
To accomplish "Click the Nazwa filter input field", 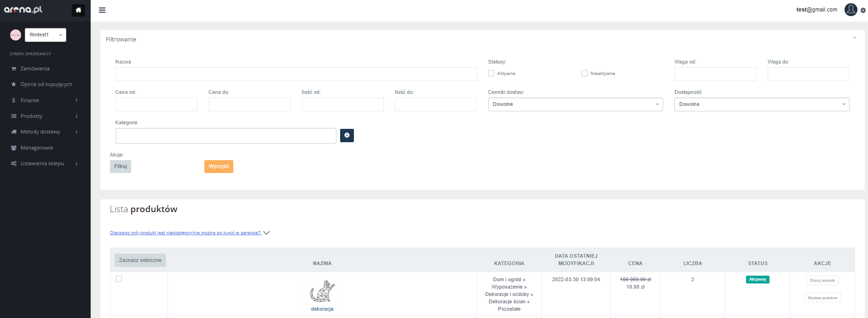I will (296, 74).
